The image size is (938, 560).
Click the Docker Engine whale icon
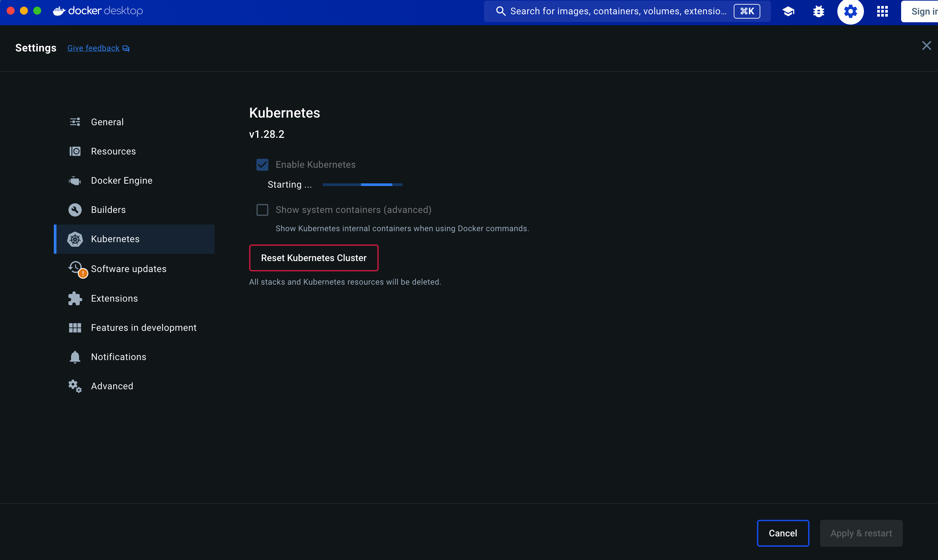click(x=75, y=181)
